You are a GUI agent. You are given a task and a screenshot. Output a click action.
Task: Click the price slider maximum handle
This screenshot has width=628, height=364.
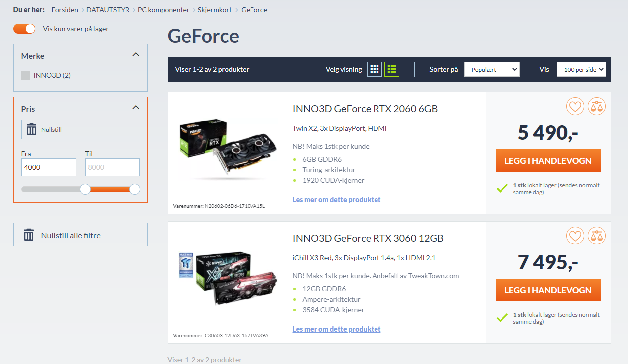tap(135, 189)
